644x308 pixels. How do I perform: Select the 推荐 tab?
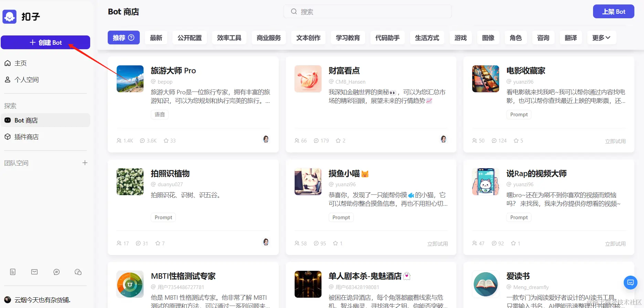coord(124,38)
